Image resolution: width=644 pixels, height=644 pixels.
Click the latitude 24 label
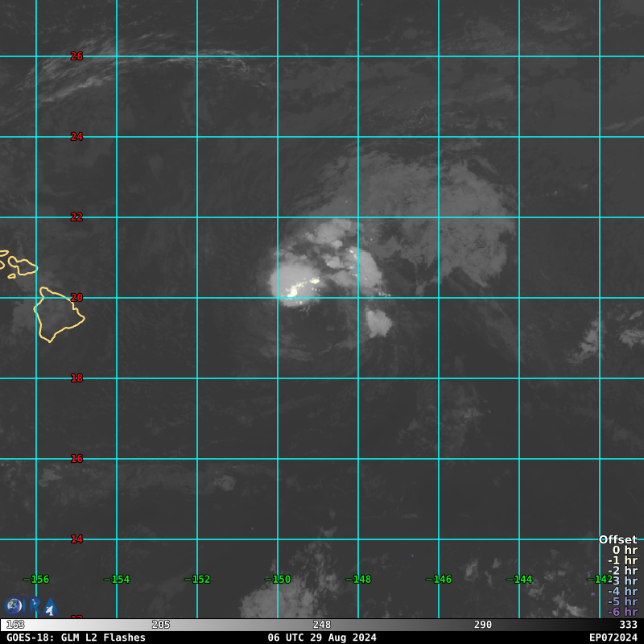pos(76,137)
